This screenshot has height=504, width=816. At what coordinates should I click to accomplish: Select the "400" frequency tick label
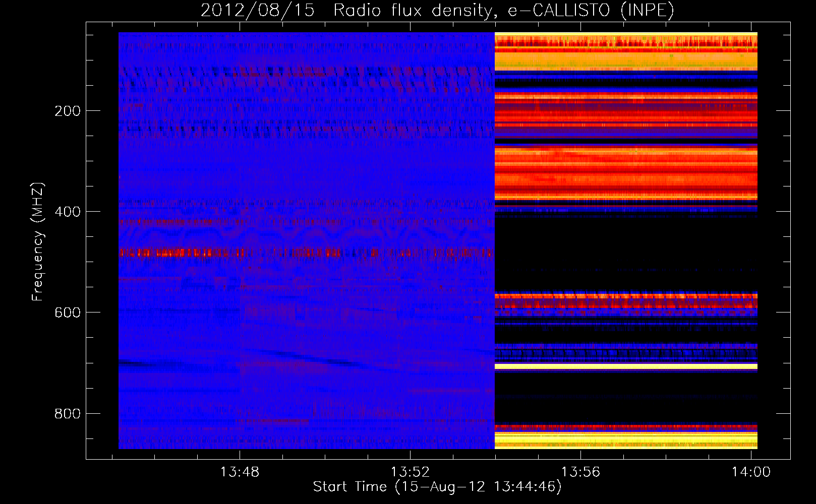click(x=68, y=212)
